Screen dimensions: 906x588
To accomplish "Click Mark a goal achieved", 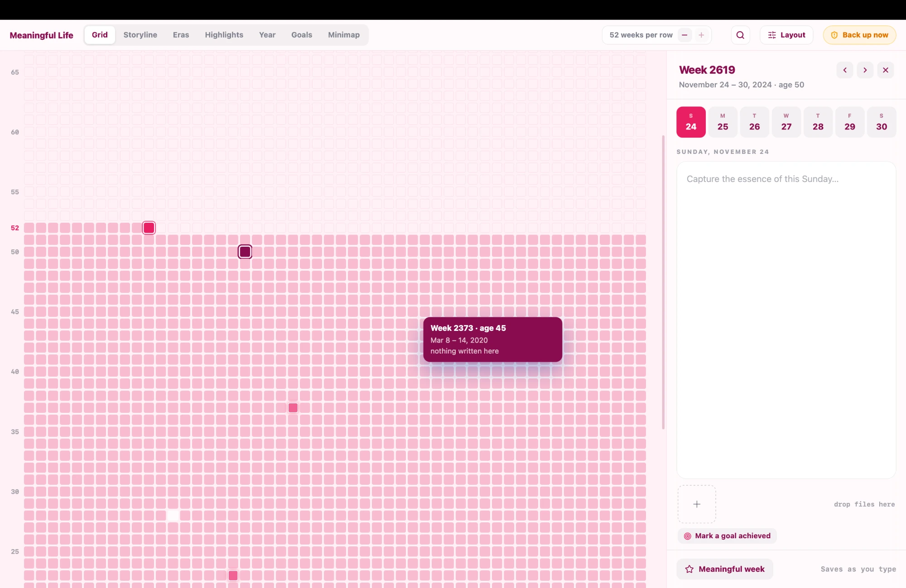I will (x=727, y=536).
